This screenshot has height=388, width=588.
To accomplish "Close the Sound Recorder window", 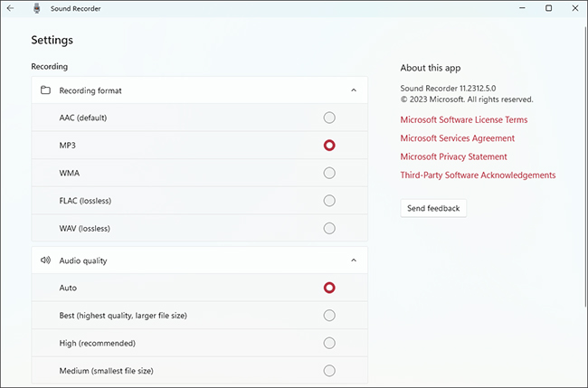I will click(575, 8).
